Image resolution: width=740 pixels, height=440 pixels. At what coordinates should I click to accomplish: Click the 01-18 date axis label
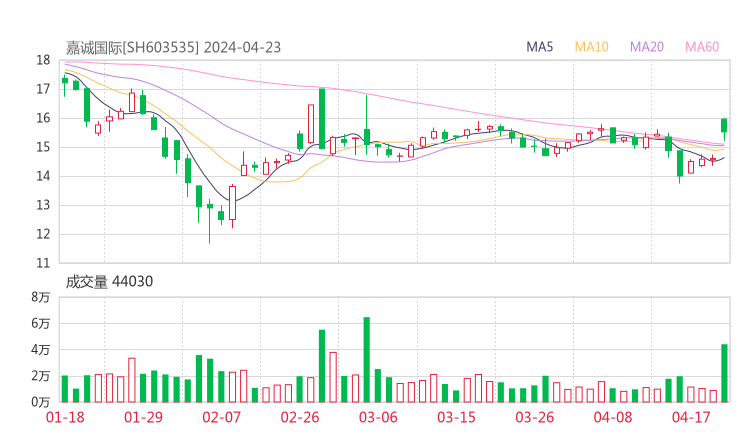click(x=65, y=417)
